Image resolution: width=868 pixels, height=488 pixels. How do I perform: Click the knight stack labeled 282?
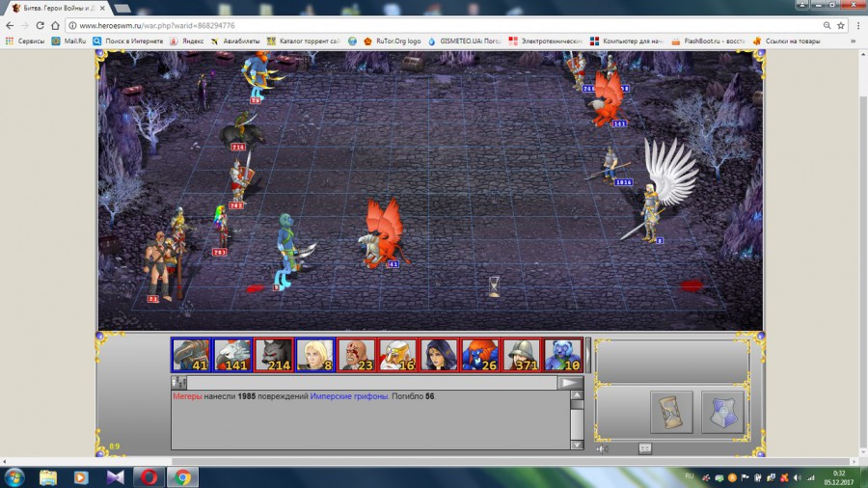tap(241, 179)
